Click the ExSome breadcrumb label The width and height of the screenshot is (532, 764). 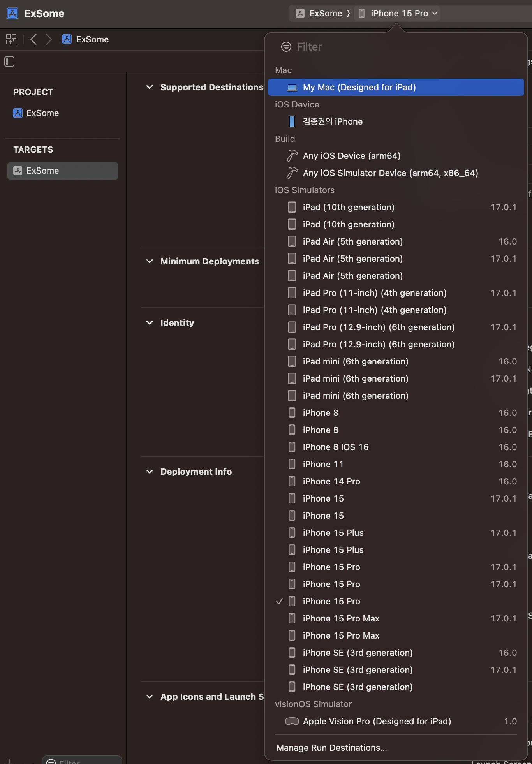click(x=93, y=39)
